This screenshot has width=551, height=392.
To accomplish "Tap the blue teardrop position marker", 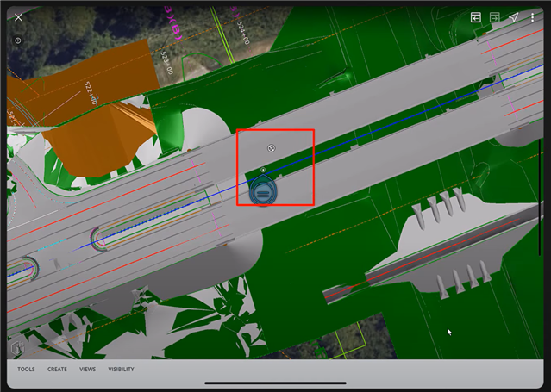I will click(261, 192).
